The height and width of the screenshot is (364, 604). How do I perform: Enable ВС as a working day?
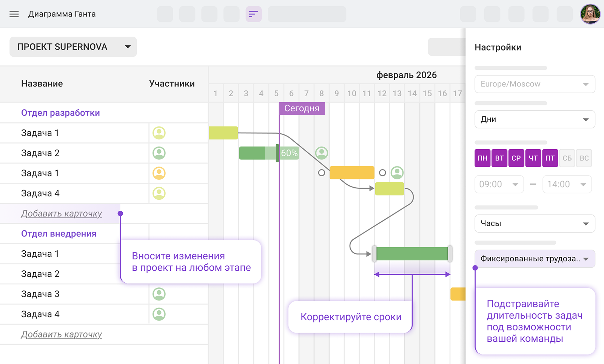click(584, 158)
